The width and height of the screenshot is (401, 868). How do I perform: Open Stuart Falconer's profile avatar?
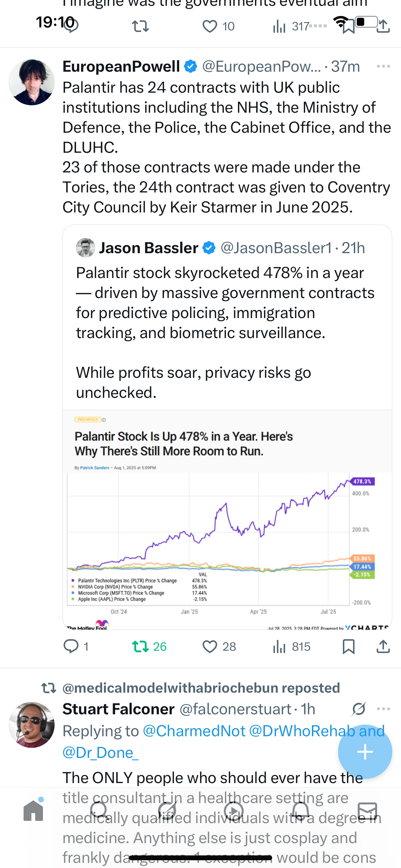point(32,724)
